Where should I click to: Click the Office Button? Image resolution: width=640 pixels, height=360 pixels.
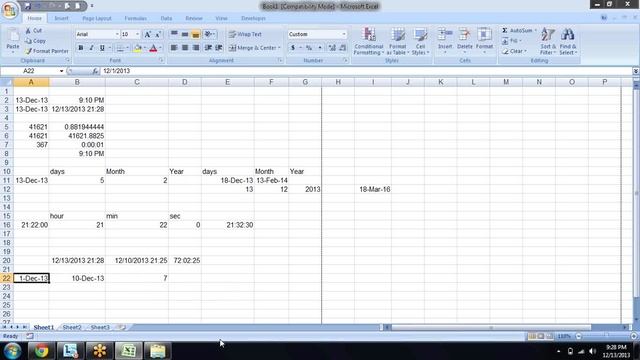(x=10, y=10)
